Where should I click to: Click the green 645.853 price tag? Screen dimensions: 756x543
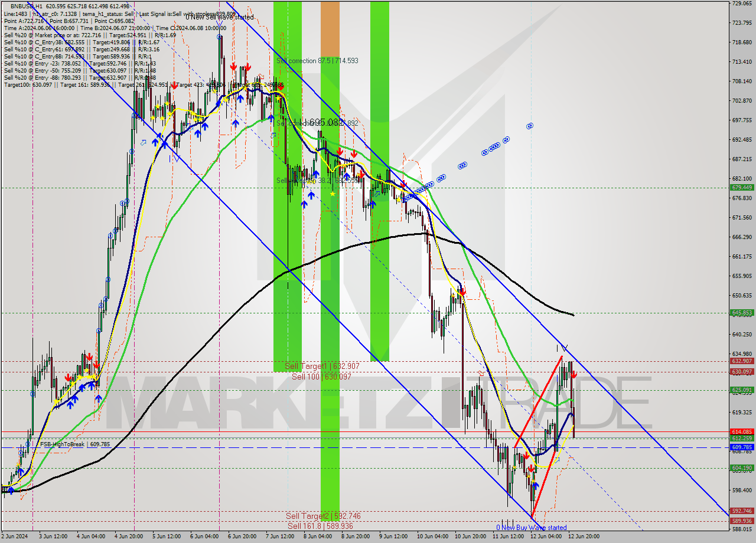[x=742, y=313]
